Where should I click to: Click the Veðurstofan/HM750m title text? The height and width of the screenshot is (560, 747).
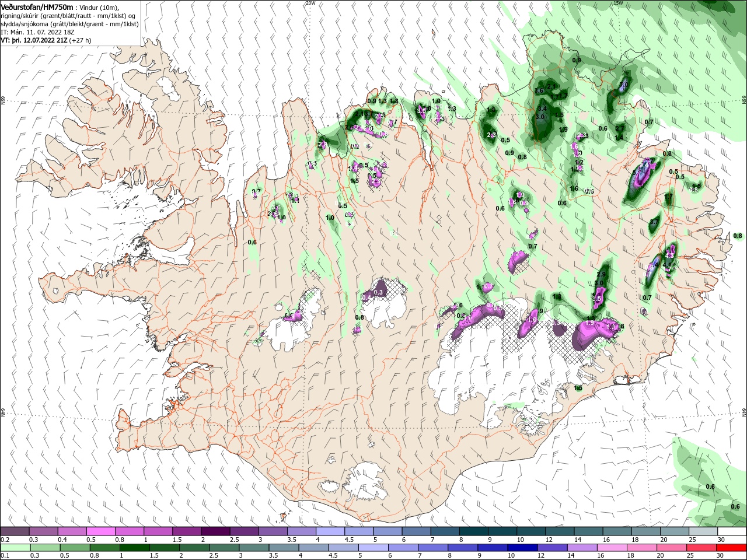pyautogui.click(x=37, y=7)
